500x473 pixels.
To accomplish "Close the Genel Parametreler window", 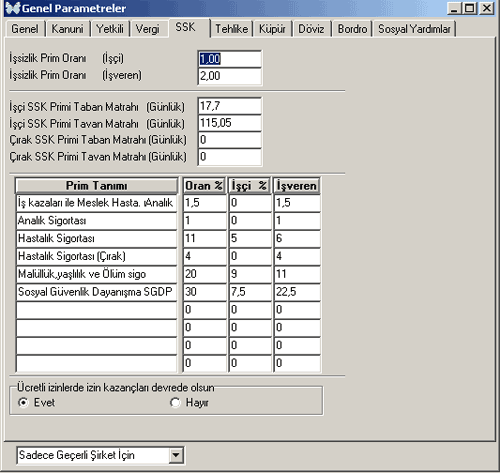I will pyautogui.click(x=486, y=8).
